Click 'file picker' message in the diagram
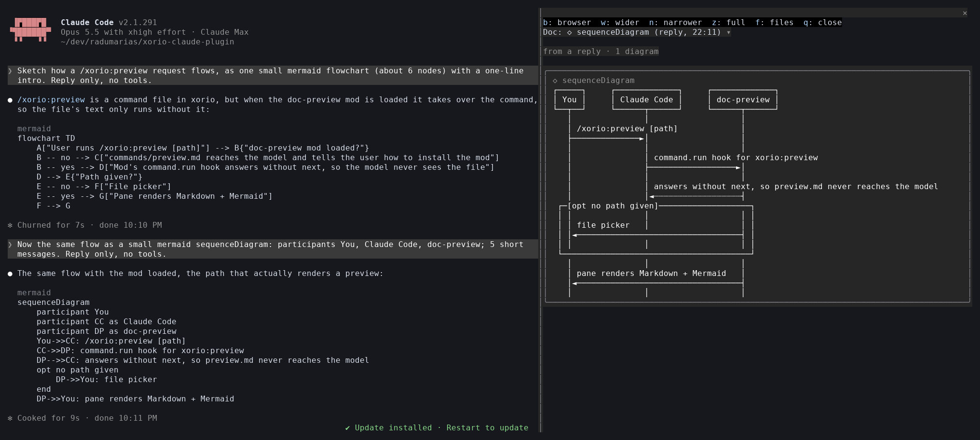The height and width of the screenshot is (440, 980). click(603, 225)
